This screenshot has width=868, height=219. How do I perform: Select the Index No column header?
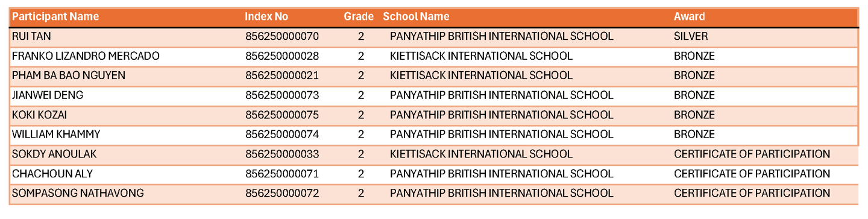tap(267, 17)
